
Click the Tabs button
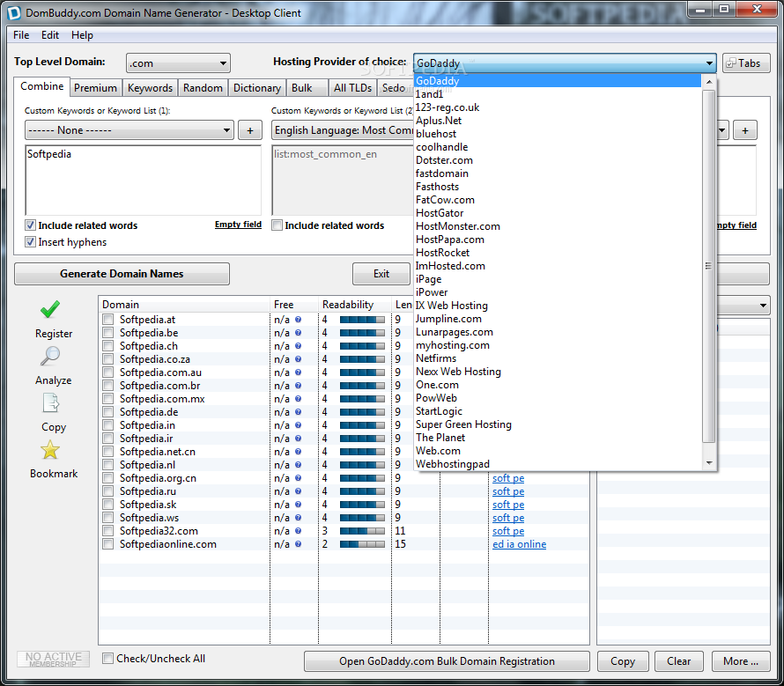(x=746, y=63)
